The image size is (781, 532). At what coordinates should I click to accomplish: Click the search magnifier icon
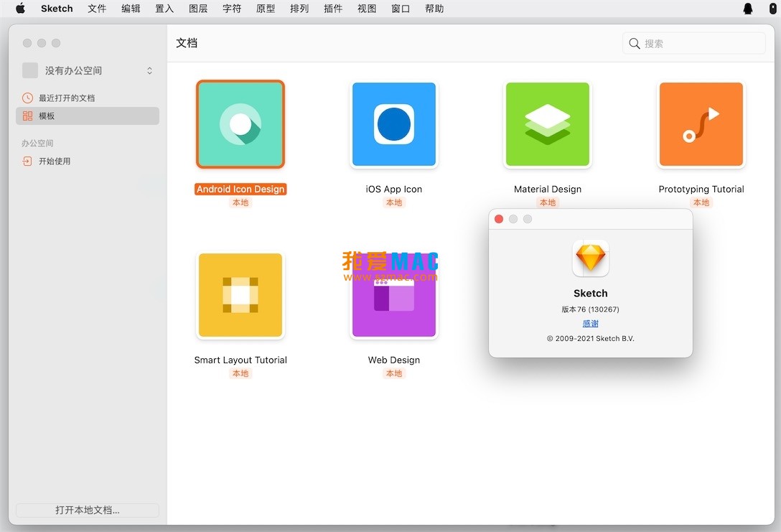635,43
